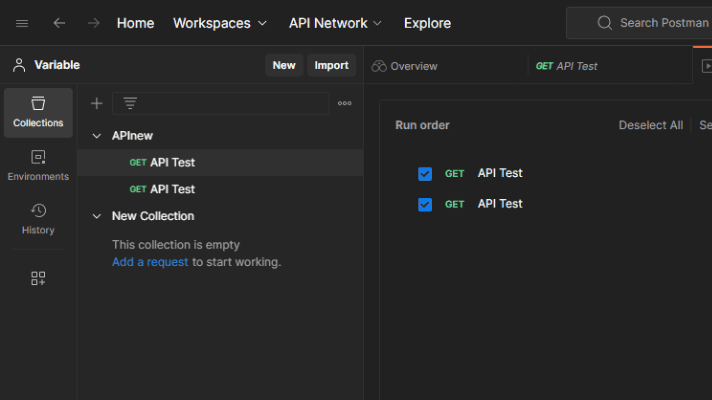Screen dimensions: 712x400
Task: Go to Home page
Action: pos(135,23)
